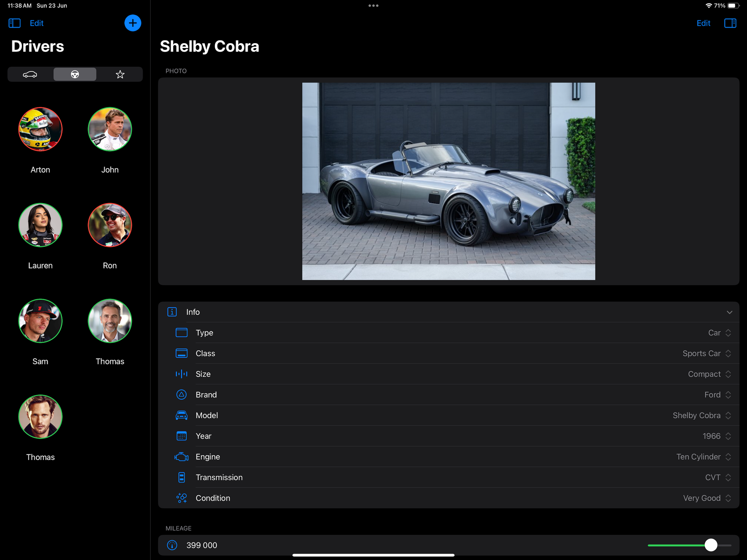747x560 pixels.
Task: Click the Shelby Cobra page title
Action: pos(209,46)
